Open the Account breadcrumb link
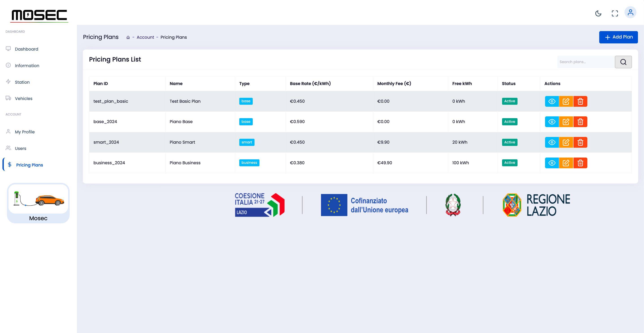 [145, 37]
